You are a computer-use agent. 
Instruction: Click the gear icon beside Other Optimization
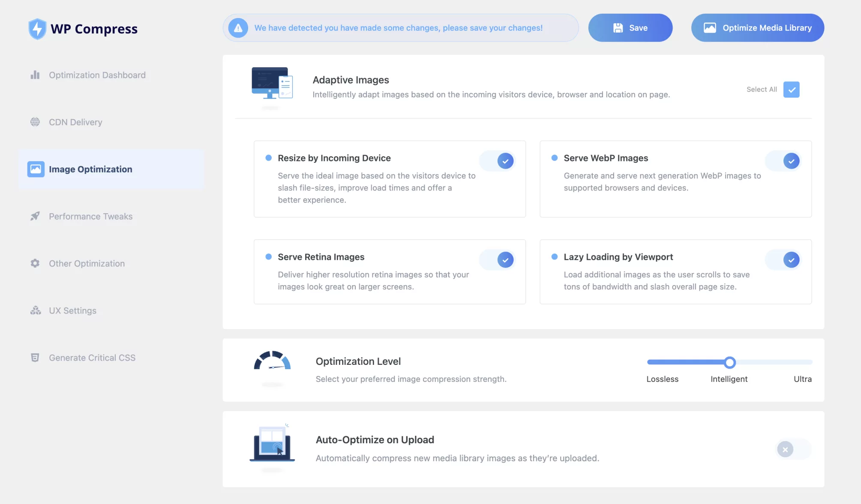35,263
